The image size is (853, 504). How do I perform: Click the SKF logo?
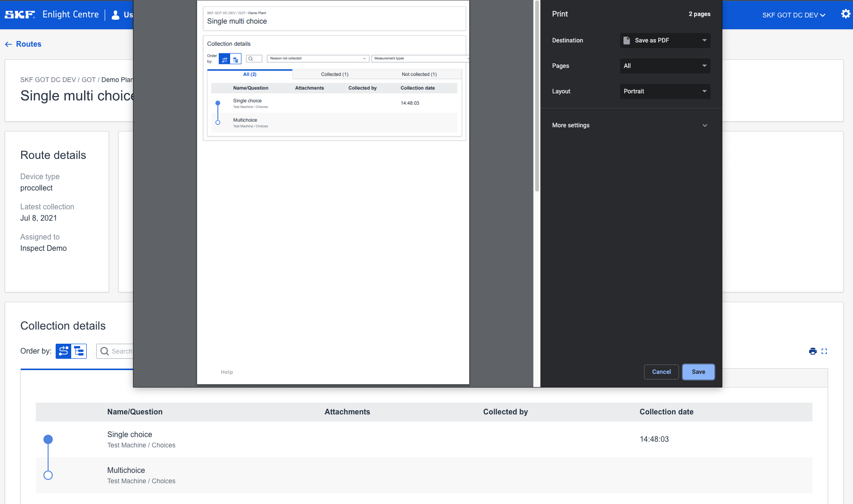click(x=20, y=15)
